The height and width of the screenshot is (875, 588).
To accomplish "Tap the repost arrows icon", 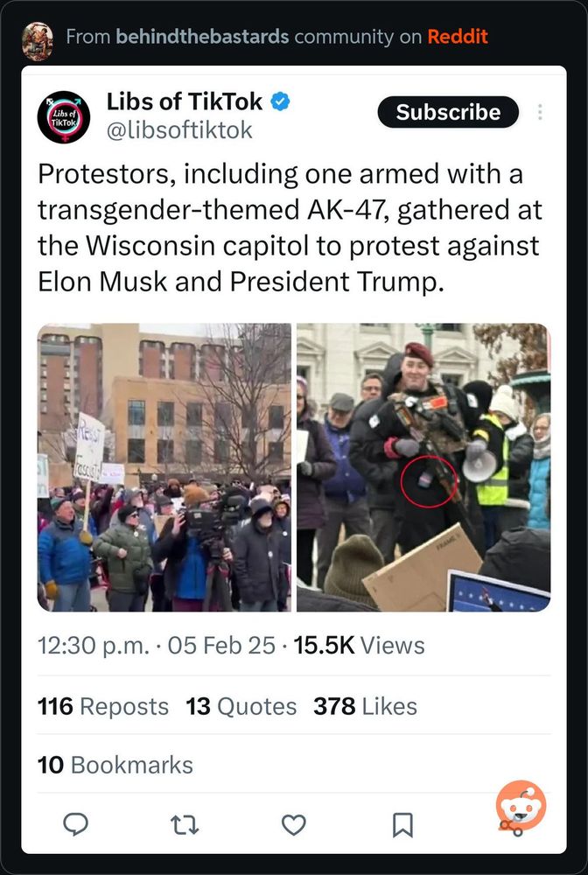I will pos(185,825).
